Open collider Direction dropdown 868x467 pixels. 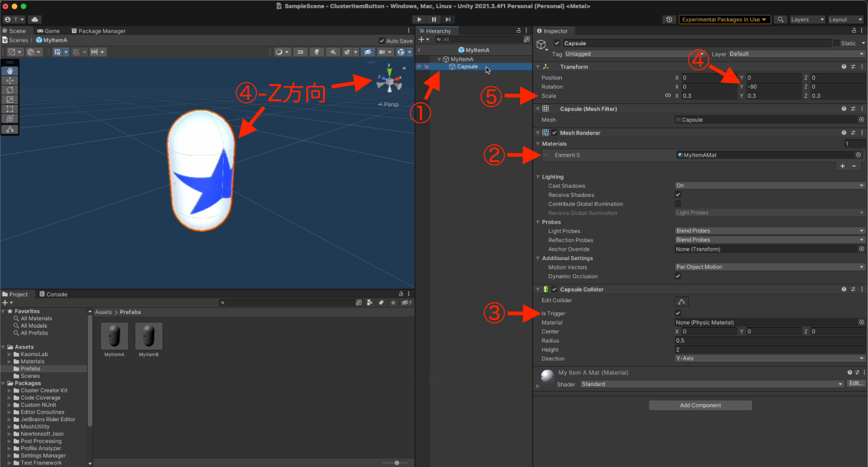click(769, 359)
